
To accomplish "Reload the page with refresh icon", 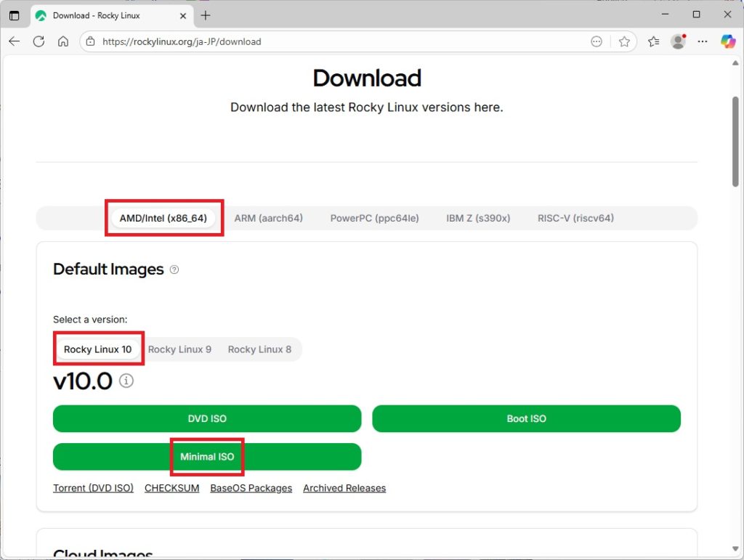I will pyautogui.click(x=39, y=41).
